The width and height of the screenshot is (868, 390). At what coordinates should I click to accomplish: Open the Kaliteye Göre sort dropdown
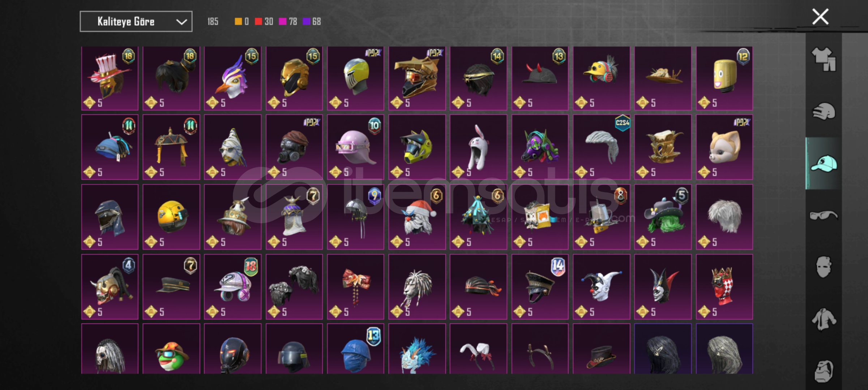pyautogui.click(x=136, y=22)
